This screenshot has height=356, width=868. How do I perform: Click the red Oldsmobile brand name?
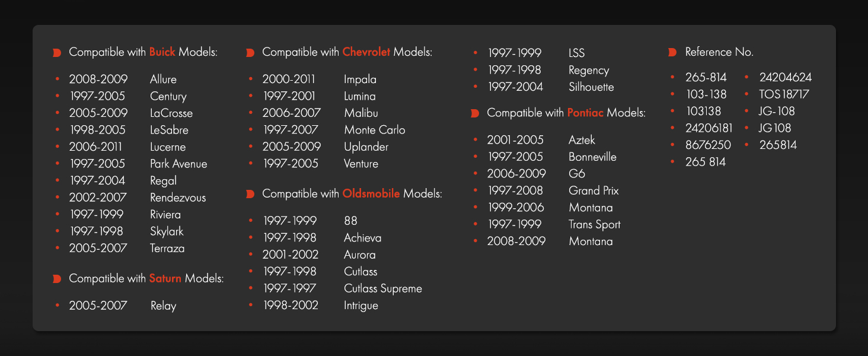(371, 193)
